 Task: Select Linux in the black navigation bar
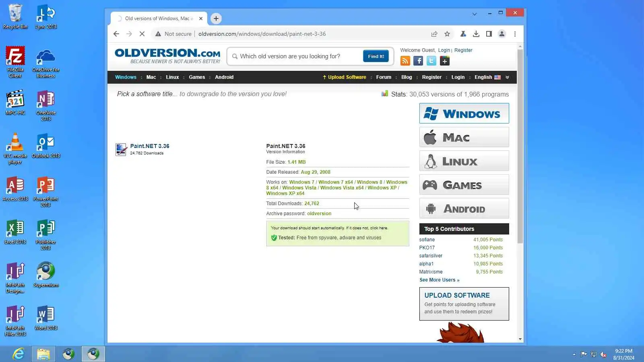(172, 77)
